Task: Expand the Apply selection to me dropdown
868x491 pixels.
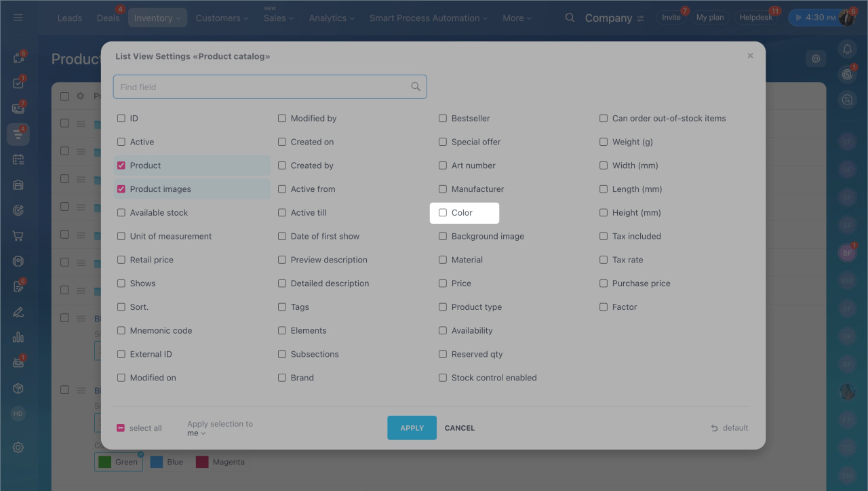Action: (x=196, y=433)
